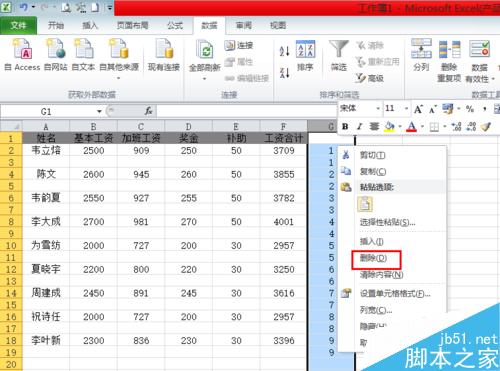Click Data Validation icon
Viewport: 500px width, 371px height.
coord(479,49)
